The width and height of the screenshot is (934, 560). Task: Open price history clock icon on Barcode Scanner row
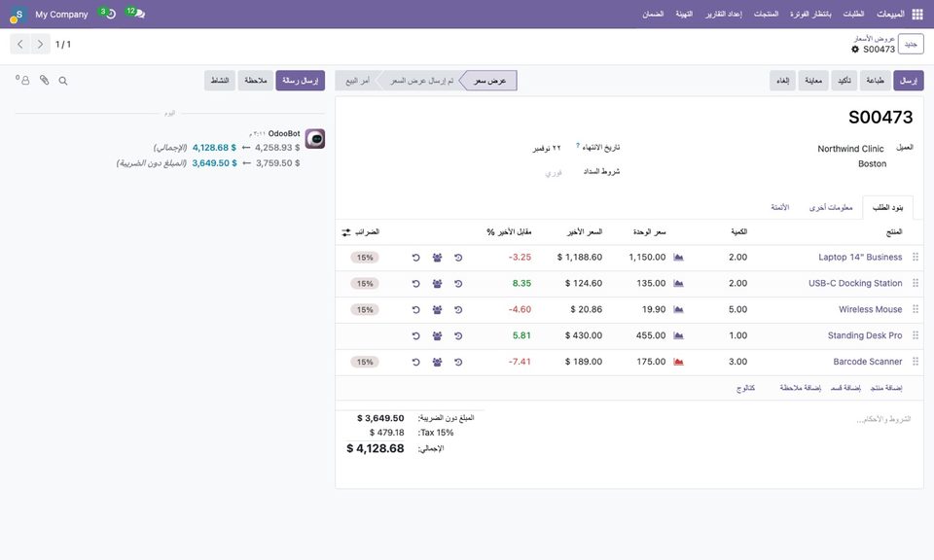click(458, 362)
